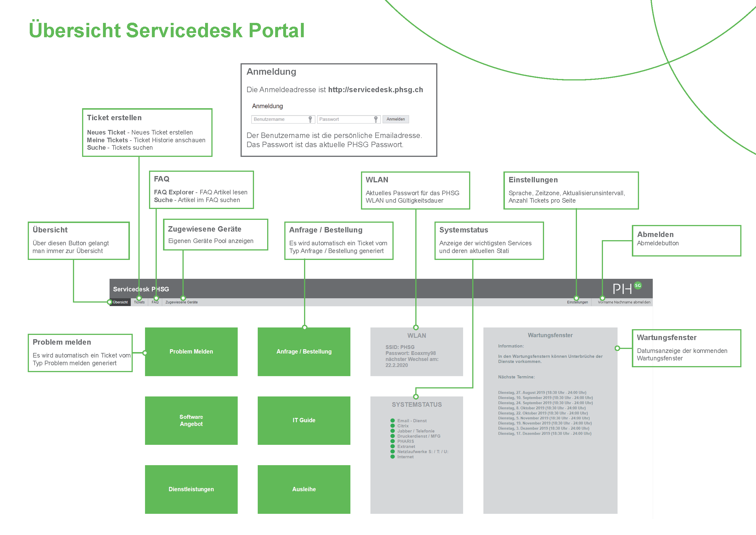Click the green status dot for PHARIS
This screenshot has height=535, width=756.
click(392, 441)
